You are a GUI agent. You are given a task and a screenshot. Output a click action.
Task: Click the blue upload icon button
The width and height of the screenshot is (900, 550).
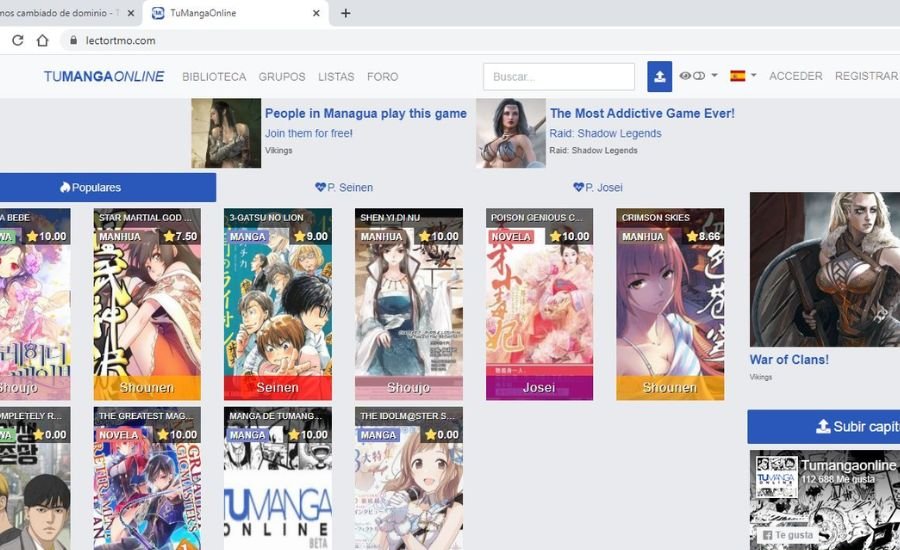660,76
